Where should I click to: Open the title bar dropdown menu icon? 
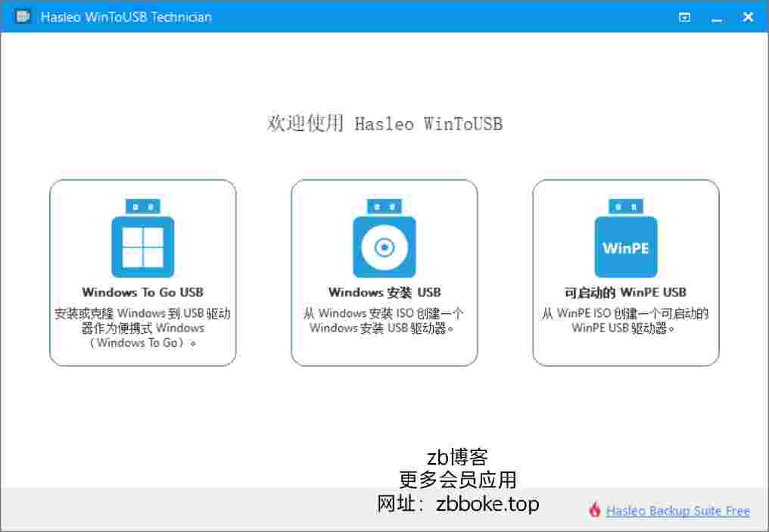tap(684, 17)
